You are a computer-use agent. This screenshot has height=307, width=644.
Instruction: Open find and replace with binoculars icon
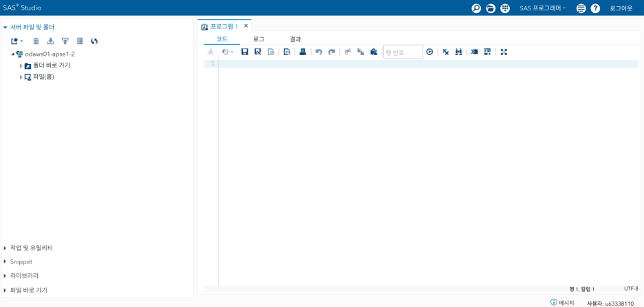(459, 52)
